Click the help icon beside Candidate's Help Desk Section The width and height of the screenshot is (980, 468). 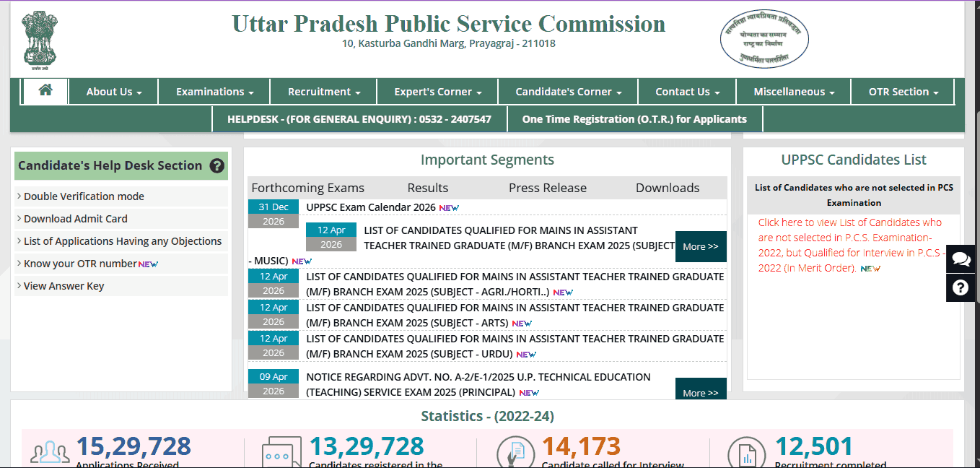click(x=217, y=166)
